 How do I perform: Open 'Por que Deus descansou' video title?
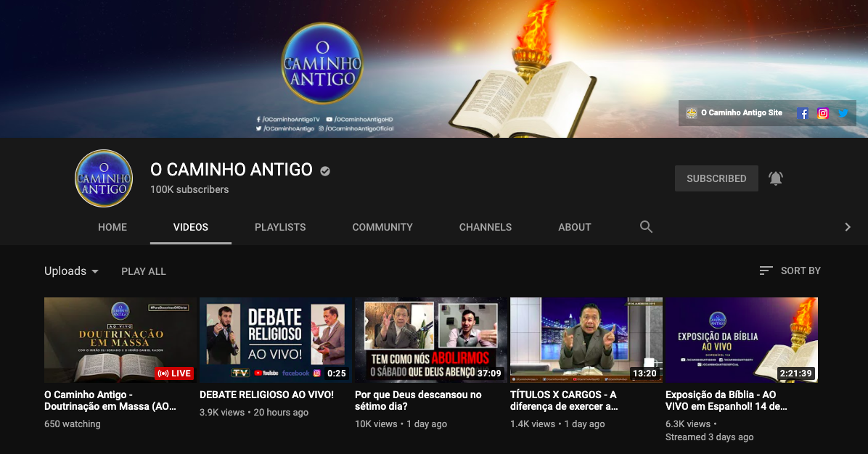(x=418, y=400)
